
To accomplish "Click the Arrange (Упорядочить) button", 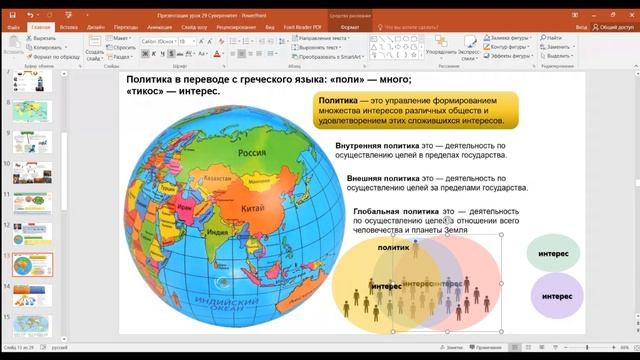I will pos(441,46).
